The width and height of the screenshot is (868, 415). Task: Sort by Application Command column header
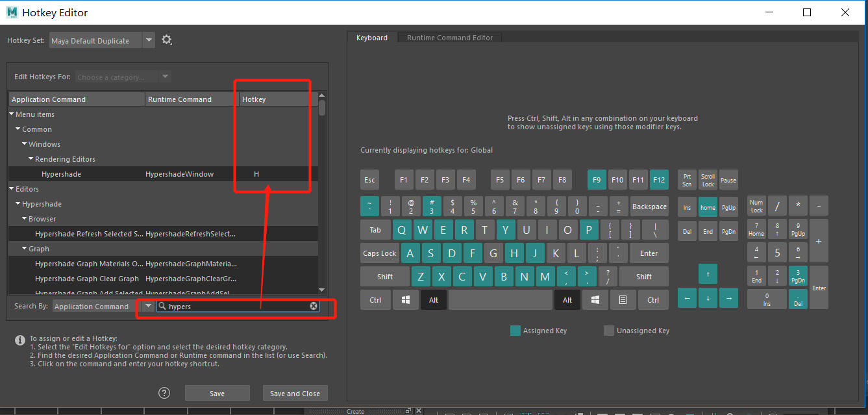click(x=77, y=99)
